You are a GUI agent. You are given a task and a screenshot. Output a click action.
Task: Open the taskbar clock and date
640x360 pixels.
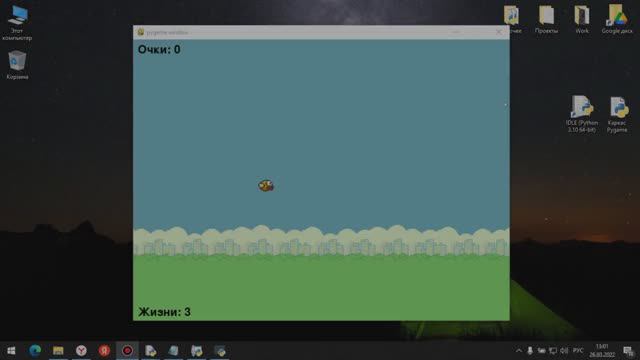pyautogui.click(x=602, y=351)
